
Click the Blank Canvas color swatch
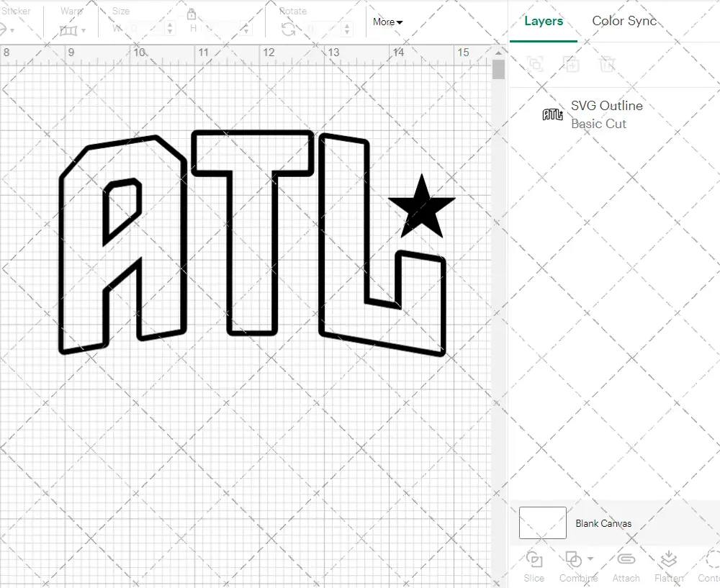point(541,523)
